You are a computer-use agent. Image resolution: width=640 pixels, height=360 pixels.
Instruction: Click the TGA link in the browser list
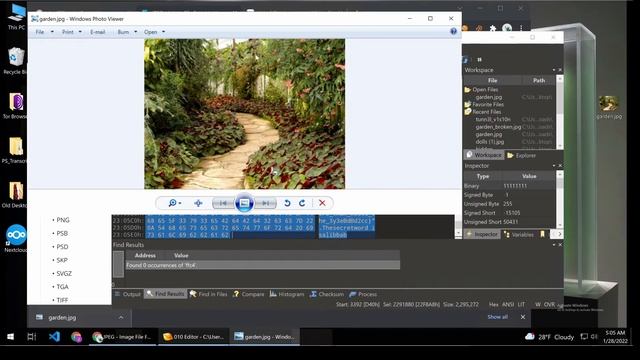coord(62,287)
